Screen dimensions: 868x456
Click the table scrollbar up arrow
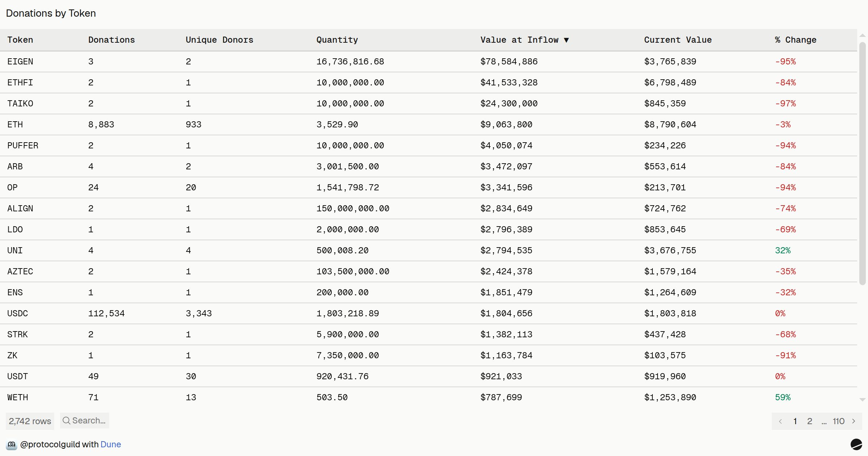(x=863, y=35)
